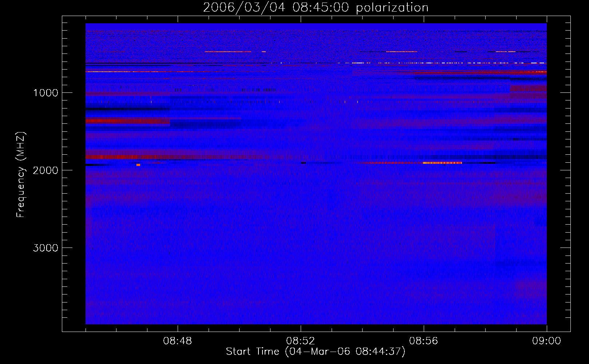This screenshot has height=364, width=589.
Task: Click the 1000 frequency tick label
Action: tap(46, 93)
